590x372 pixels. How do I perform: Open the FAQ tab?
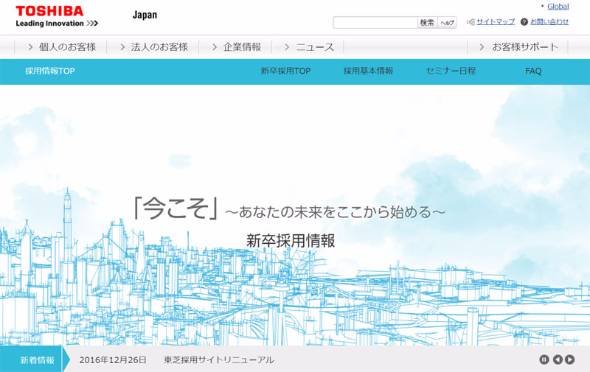(x=533, y=71)
